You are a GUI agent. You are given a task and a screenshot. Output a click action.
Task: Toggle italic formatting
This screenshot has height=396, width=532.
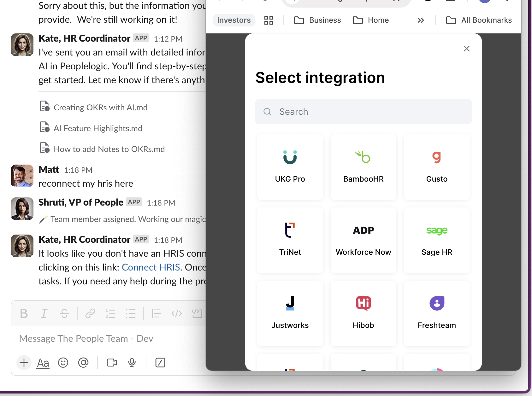[x=44, y=313]
